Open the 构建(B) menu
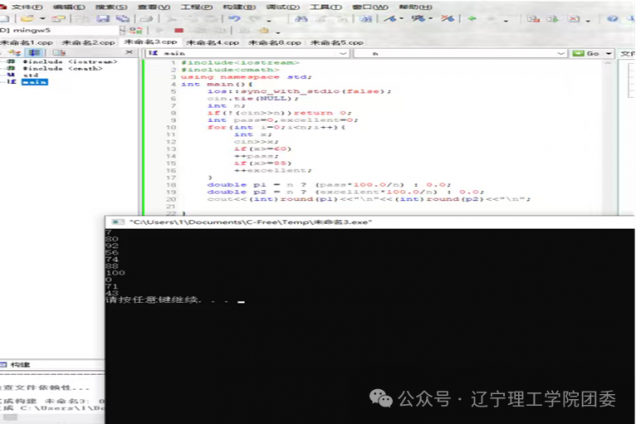The height and width of the screenshot is (424, 636). click(239, 7)
